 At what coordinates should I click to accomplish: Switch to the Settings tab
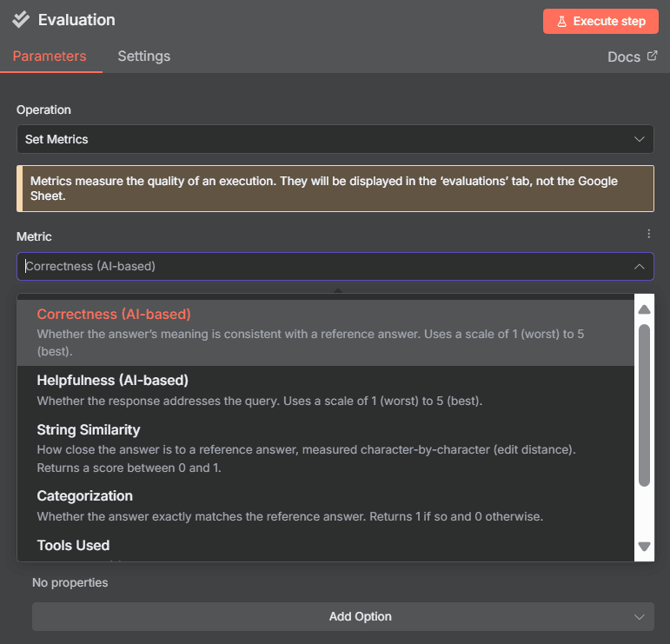point(144,56)
